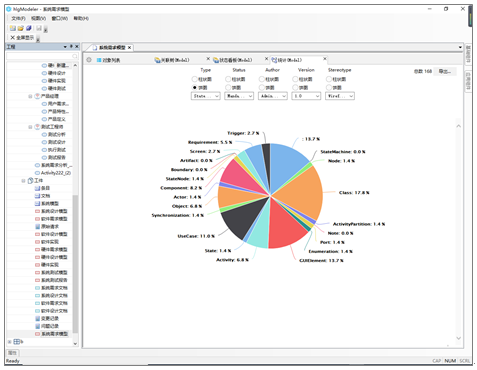Click the save disk toolbar icon

(39, 28)
